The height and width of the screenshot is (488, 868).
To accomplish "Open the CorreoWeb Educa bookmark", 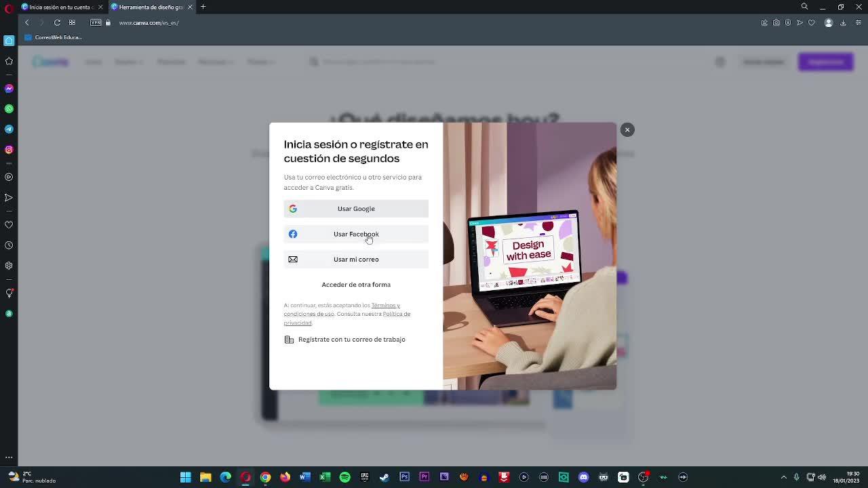I will tap(53, 37).
